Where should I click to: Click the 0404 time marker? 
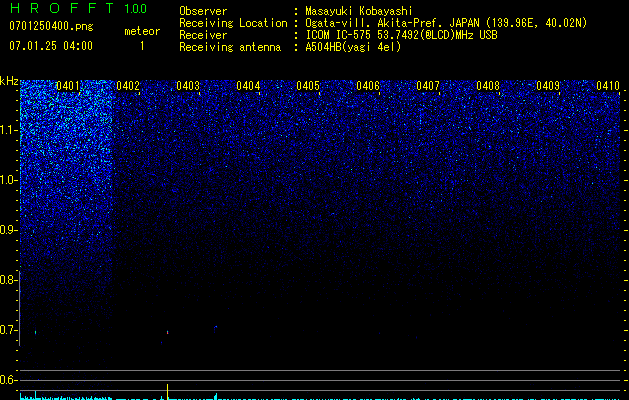pyautogui.click(x=248, y=86)
